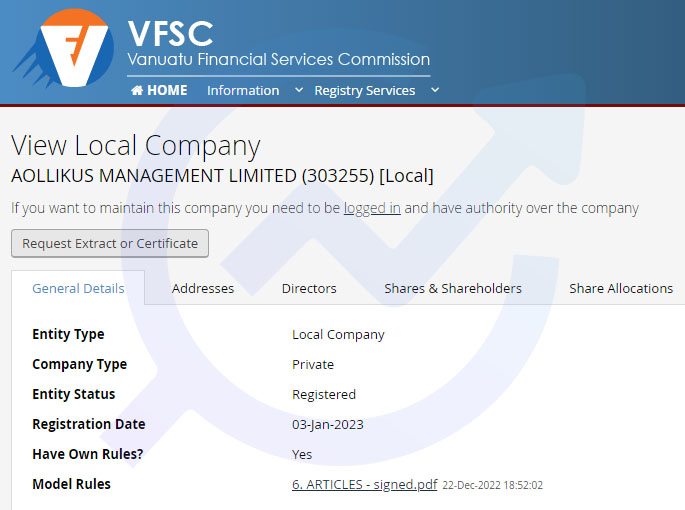This screenshot has height=510, width=685.
Task: Open the Registry Services menu
Action: pyautogui.click(x=365, y=91)
